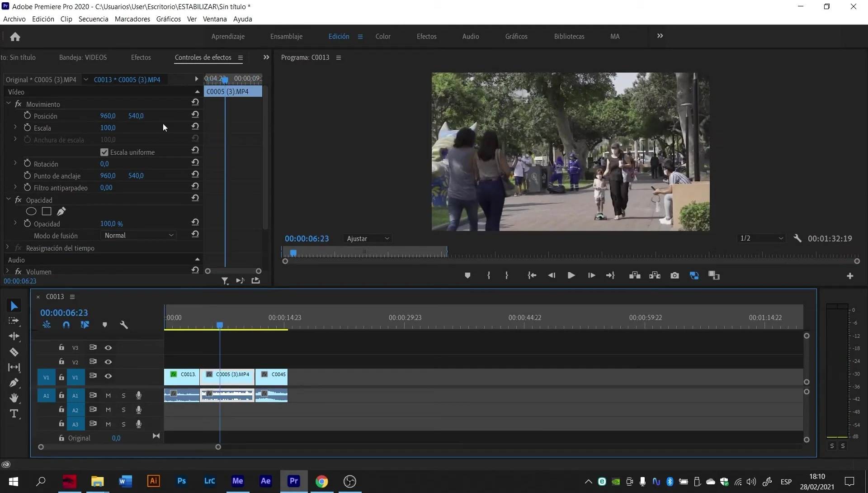Viewport: 868px width, 493px height.
Task: Select free draw bezier mask pen
Action: pyautogui.click(x=61, y=211)
